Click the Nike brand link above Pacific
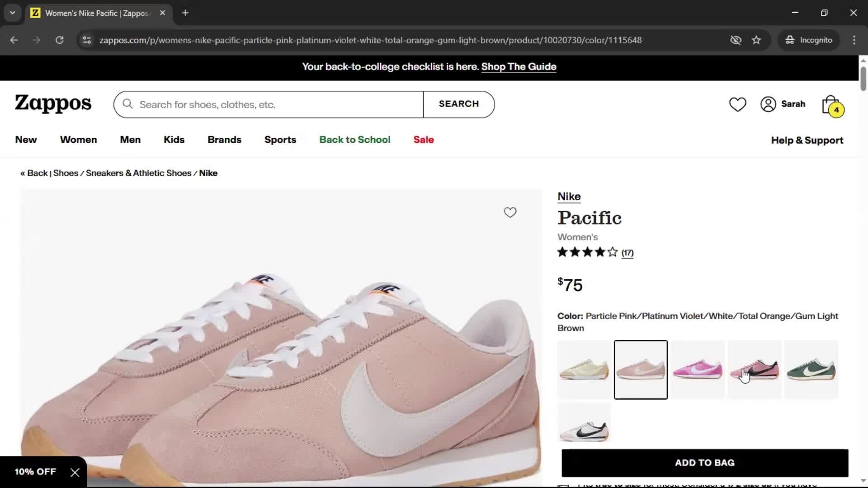Image resolution: width=868 pixels, height=488 pixels. pyautogui.click(x=569, y=197)
